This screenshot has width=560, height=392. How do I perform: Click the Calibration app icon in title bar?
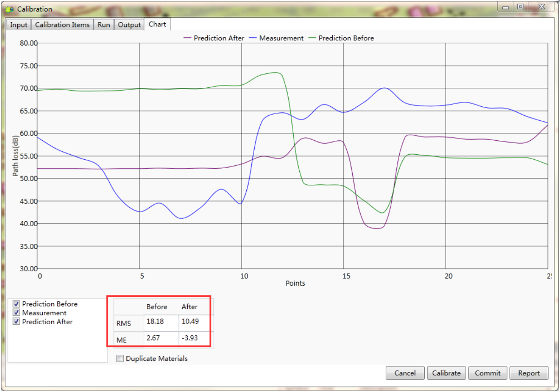[x=9, y=9]
